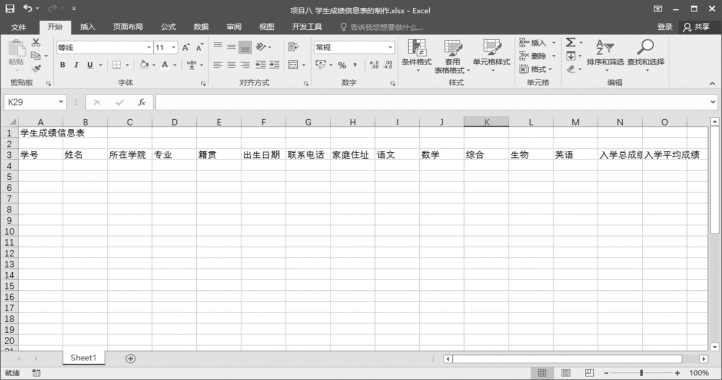Toggle Bold formatting
The height and width of the screenshot is (380, 722).
coord(63,65)
